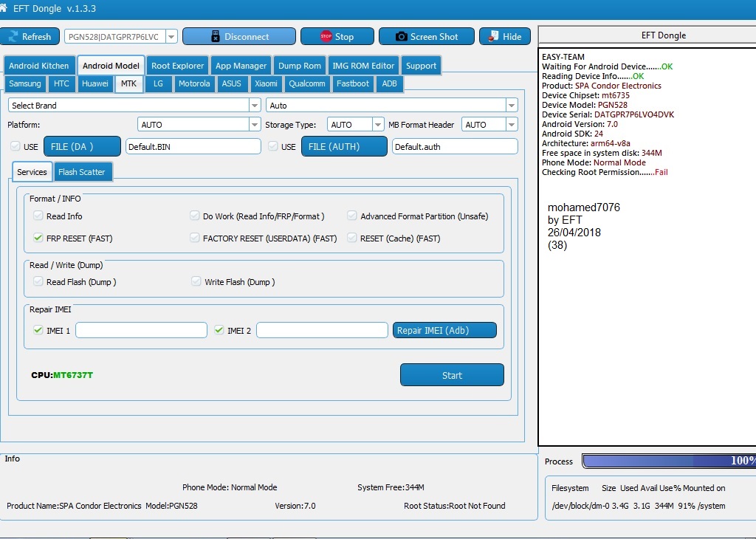
Task: Click the Start button
Action: tap(452, 375)
